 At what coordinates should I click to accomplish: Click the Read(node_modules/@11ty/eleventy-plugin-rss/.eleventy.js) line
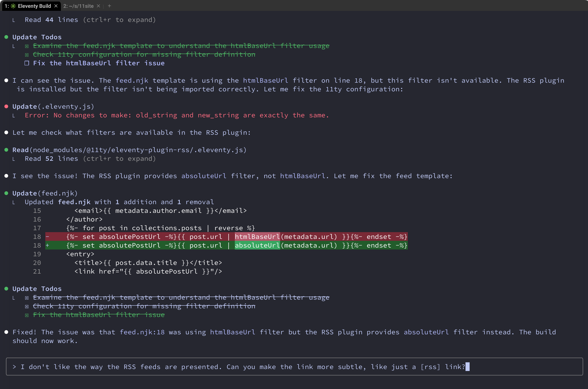coord(129,150)
